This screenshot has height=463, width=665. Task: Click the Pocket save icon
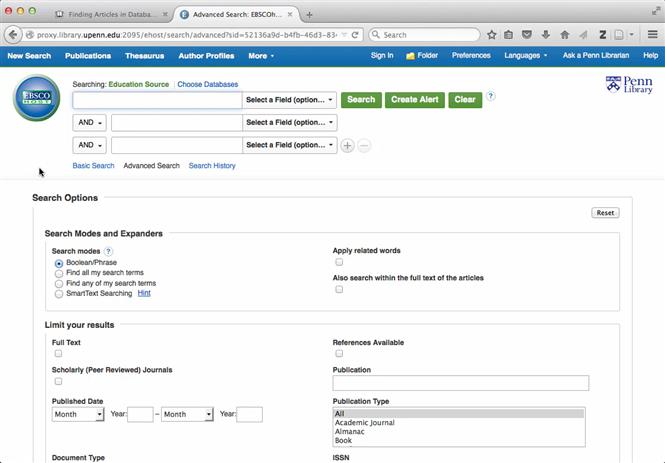[527, 35]
